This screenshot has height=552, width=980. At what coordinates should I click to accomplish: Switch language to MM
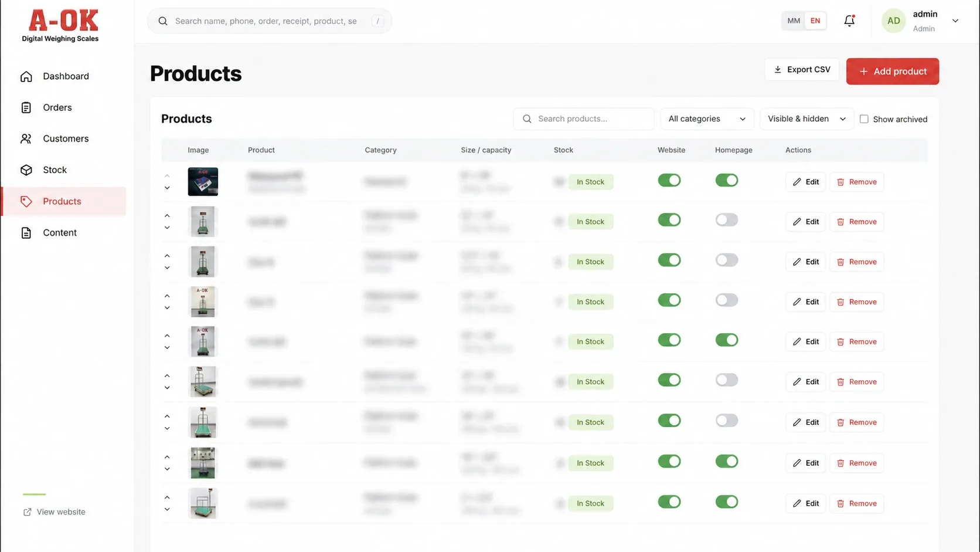click(x=794, y=21)
